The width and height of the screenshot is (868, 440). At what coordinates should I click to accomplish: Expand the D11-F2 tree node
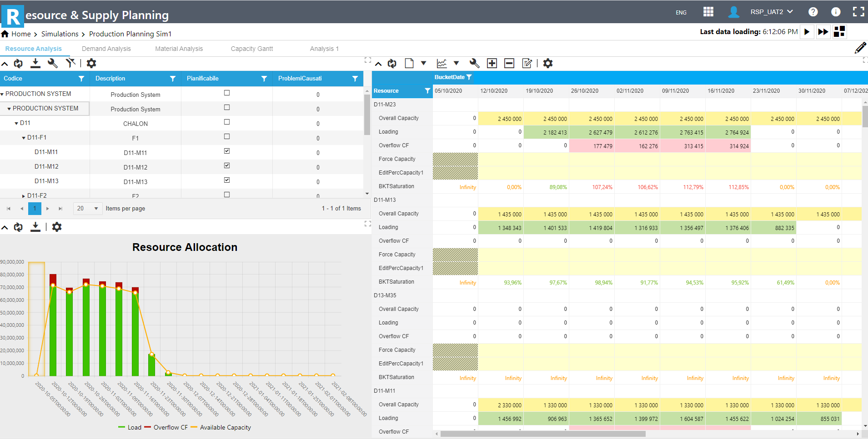[x=23, y=195]
